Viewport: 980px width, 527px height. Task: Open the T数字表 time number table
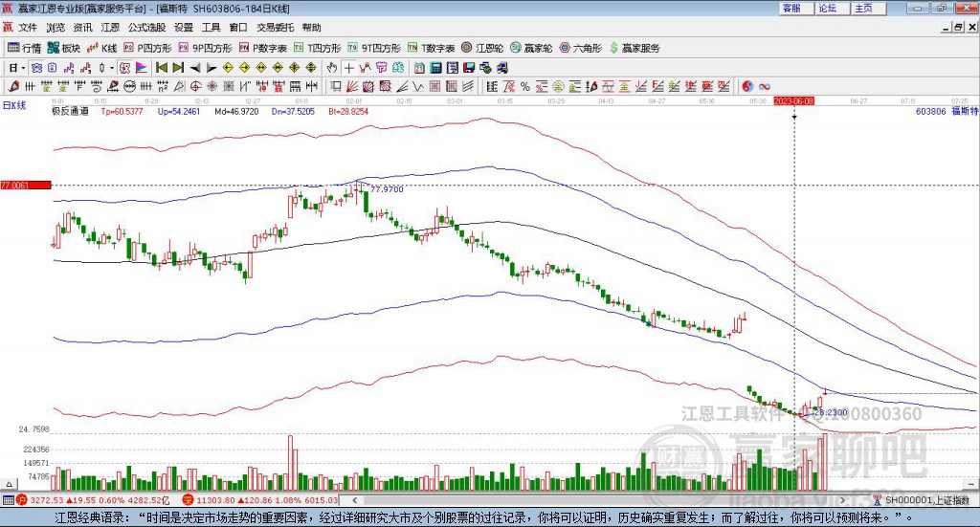tap(432, 48)
